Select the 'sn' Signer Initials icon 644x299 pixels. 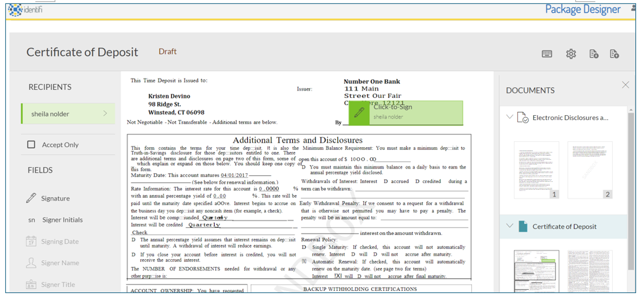pos(31,220)
